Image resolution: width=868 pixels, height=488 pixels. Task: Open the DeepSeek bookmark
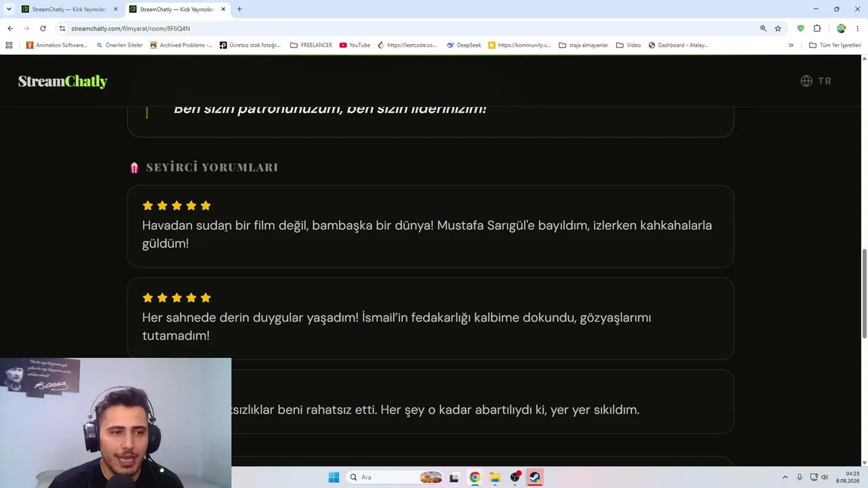point(464,45)
